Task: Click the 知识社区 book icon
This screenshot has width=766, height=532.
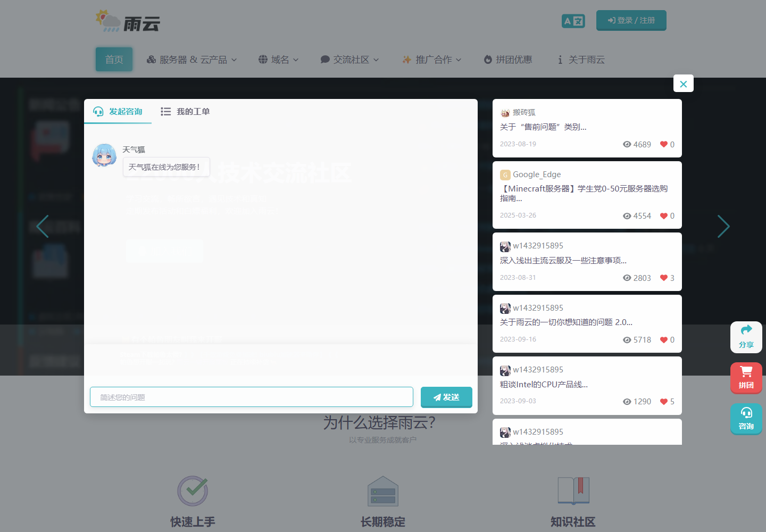Action: click(x=573, y=491)
